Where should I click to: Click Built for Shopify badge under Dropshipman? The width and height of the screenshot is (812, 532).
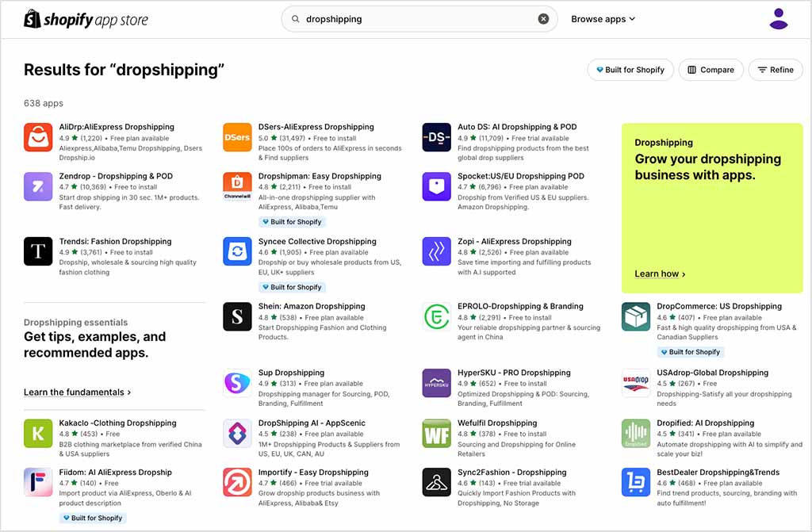coord(292,222)
